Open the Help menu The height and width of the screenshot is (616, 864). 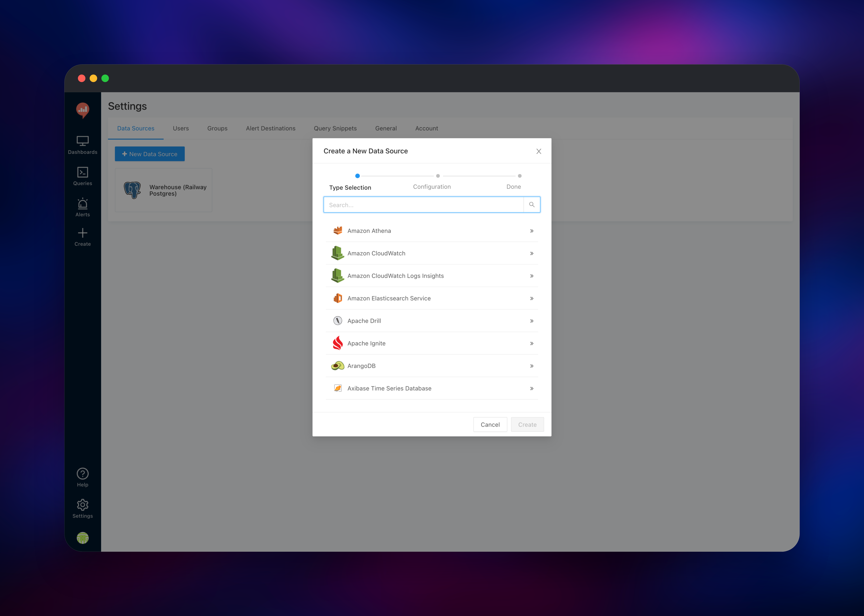[83, 478]
